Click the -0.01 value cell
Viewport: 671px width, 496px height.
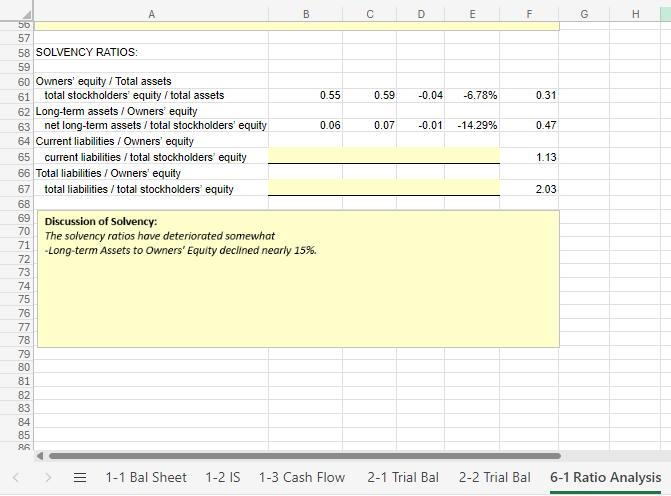(421, 125)
